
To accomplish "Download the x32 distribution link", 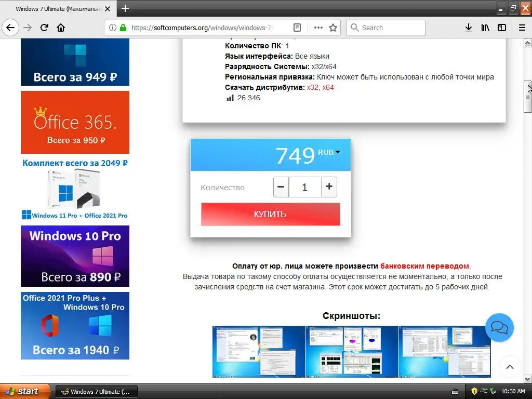I will [x=312, y=87].
